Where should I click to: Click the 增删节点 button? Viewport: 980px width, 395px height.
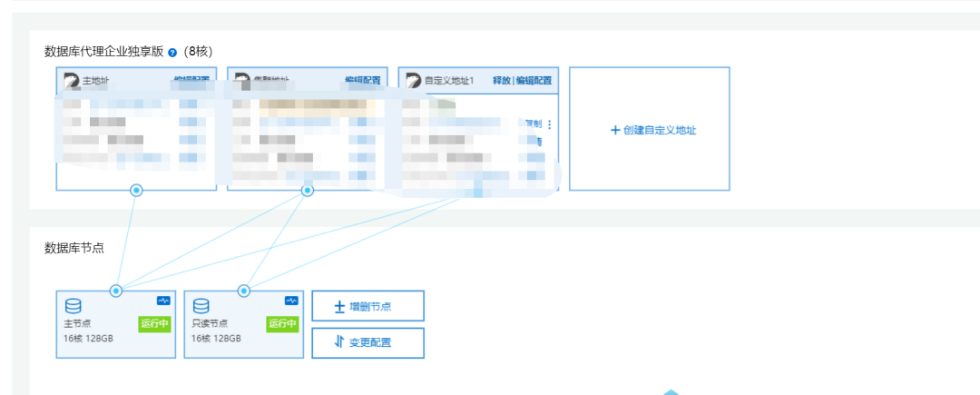367,306
